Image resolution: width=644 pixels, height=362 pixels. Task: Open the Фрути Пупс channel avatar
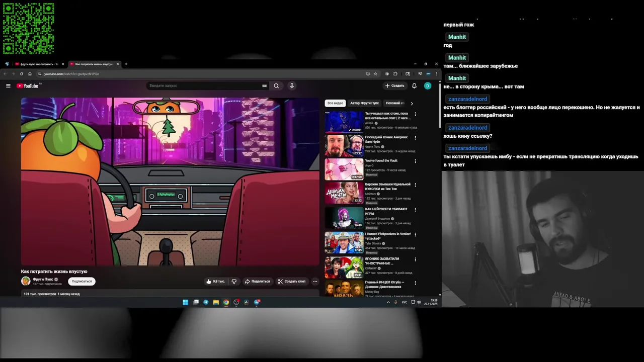(26, 281)
